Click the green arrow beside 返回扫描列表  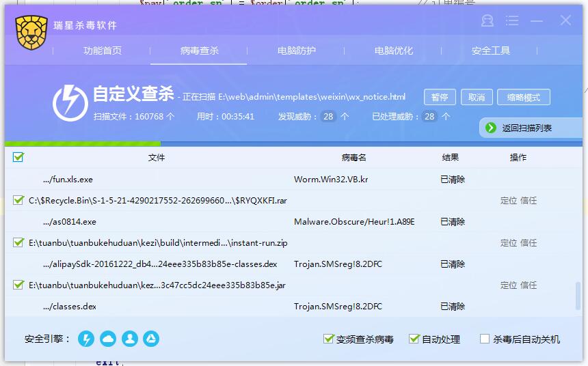490,128
